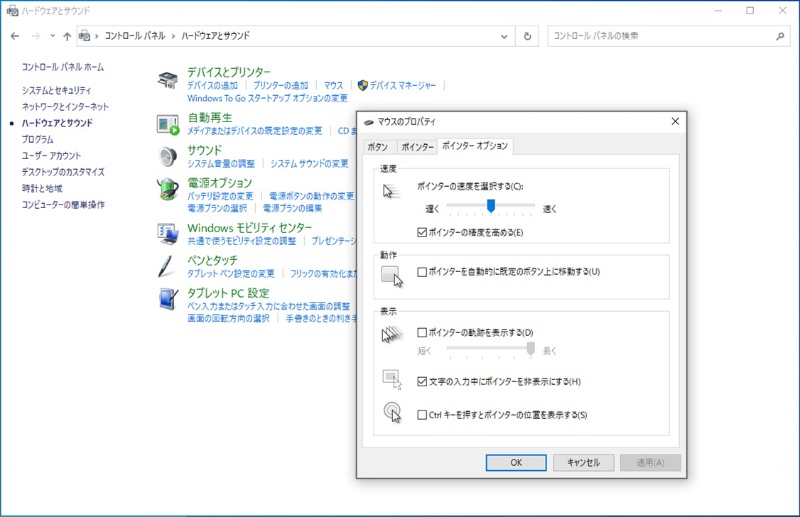Click the サウンド speaker icon
The image size is (800, 517).
[168, 157]
